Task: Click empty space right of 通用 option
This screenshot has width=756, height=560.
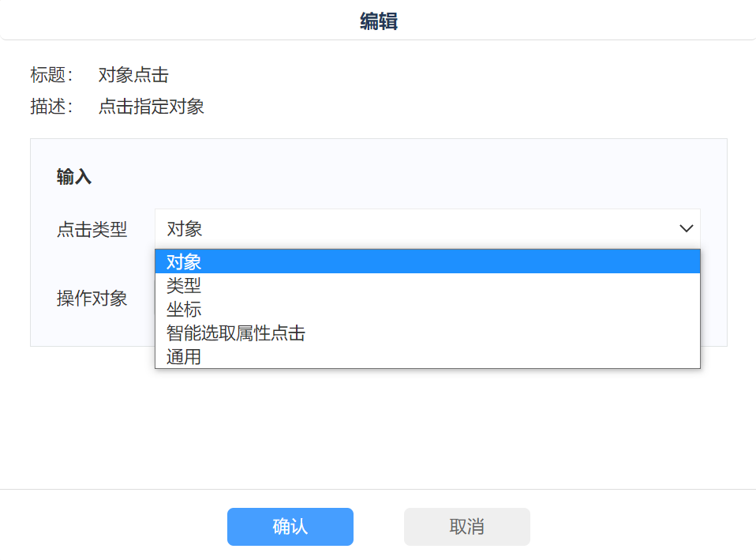Action: (x=473, y=357)
